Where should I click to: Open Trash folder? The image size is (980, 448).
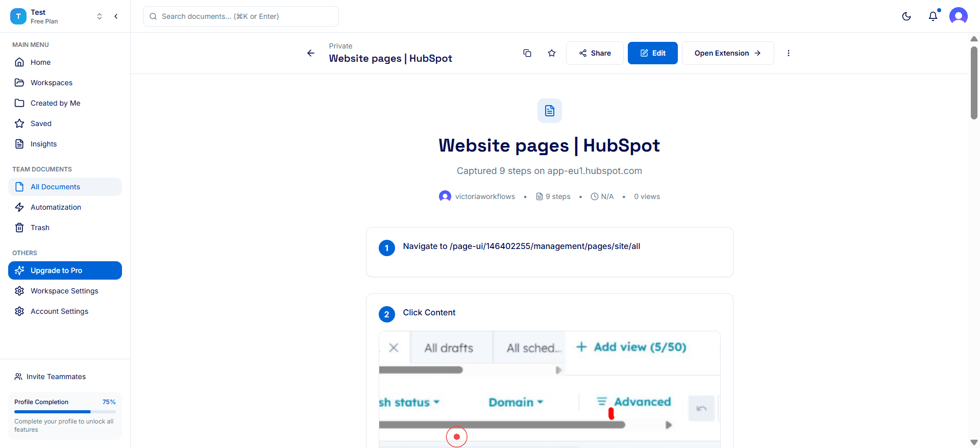click(65, 228)
